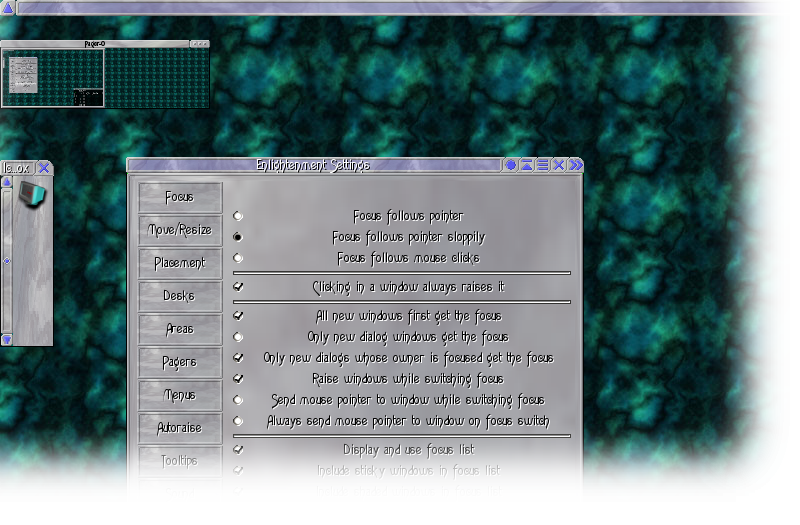Open the Areas settings tab
The image size is (800, 525).
(x=180, y=329)
